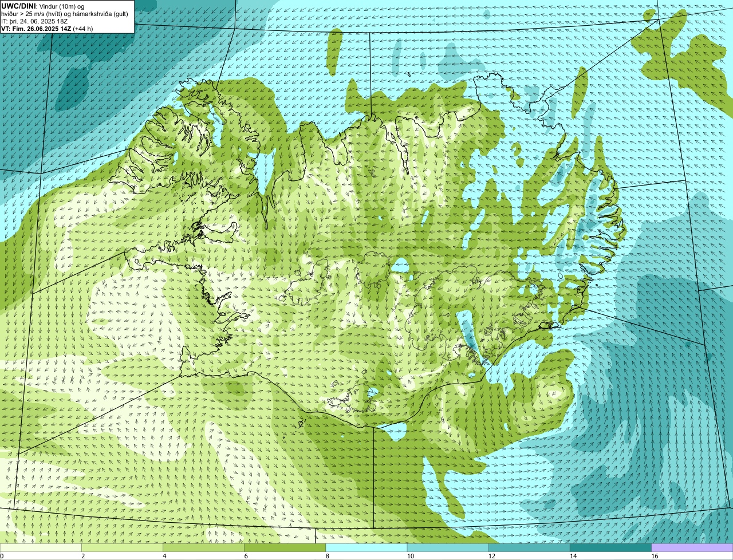Click the scale label "2" under the color bar
The image size is (733, 560).
pos(83,556)
